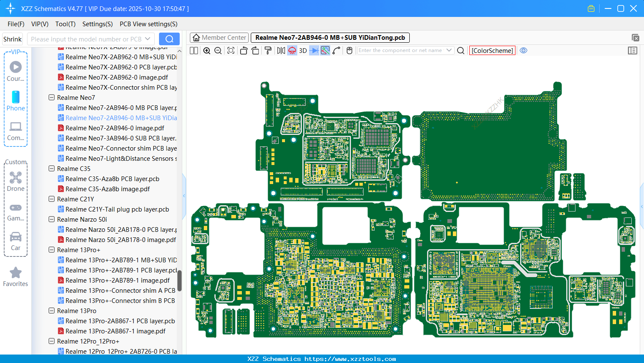Open the File(F) menu
The width and height of the screenshot is (644, 363).
[16, 24]
